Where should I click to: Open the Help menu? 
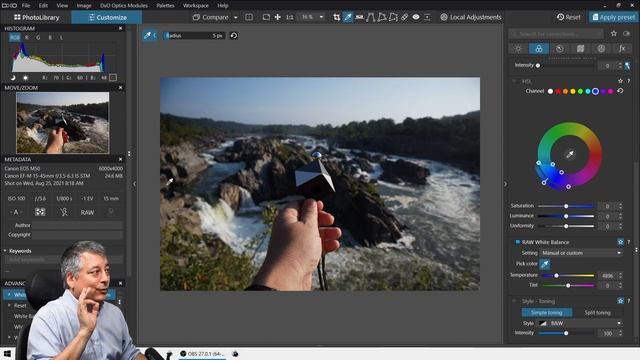pyautogui.click(x=222, y=5)
